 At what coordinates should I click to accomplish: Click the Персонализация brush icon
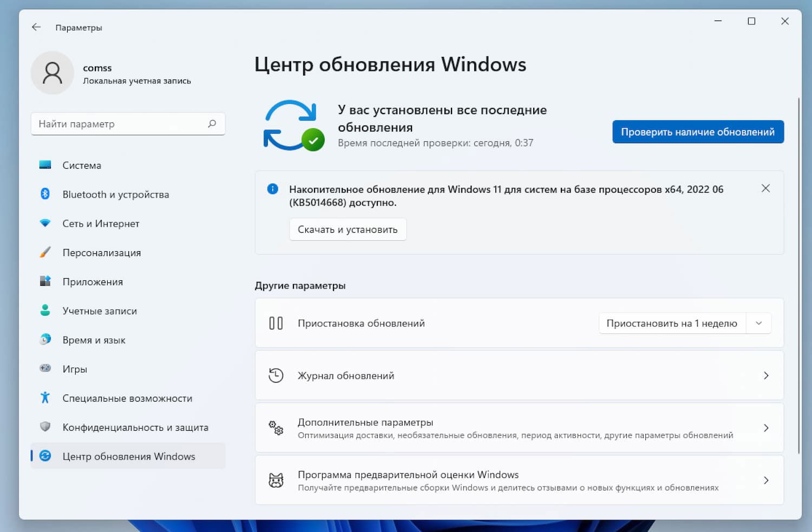click(x=45, y=253)
